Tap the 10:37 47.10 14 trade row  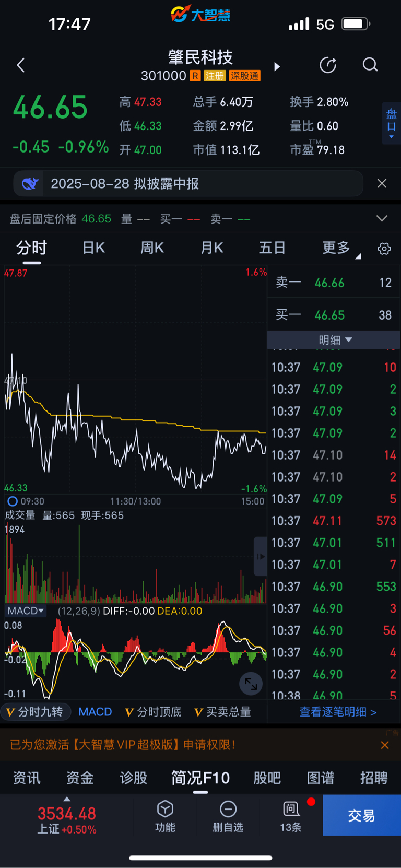(334, 455)
